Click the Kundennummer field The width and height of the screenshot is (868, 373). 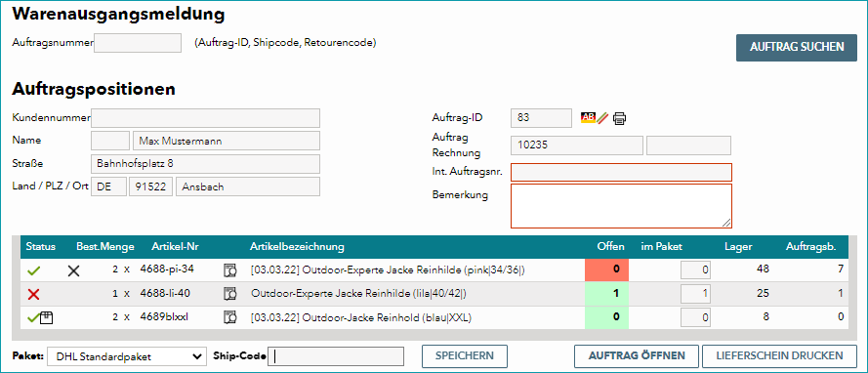point(205,118)
